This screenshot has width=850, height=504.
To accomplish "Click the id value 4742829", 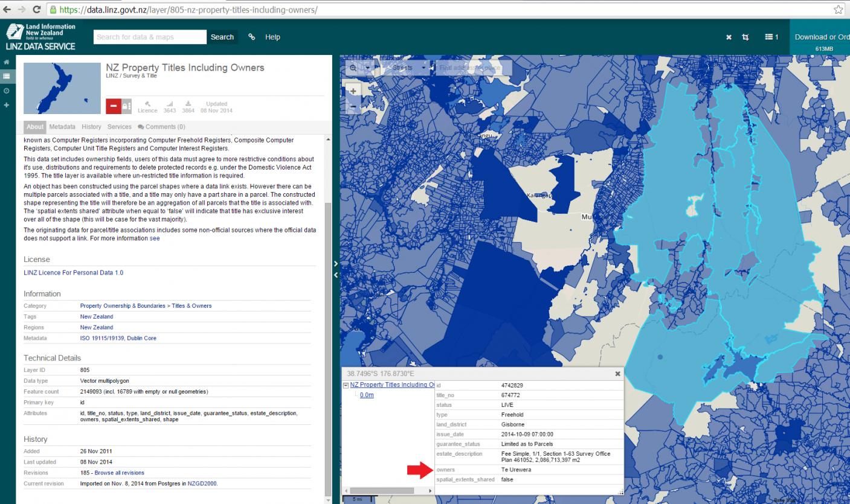I will pyautogui.click(x=513, y=384).
